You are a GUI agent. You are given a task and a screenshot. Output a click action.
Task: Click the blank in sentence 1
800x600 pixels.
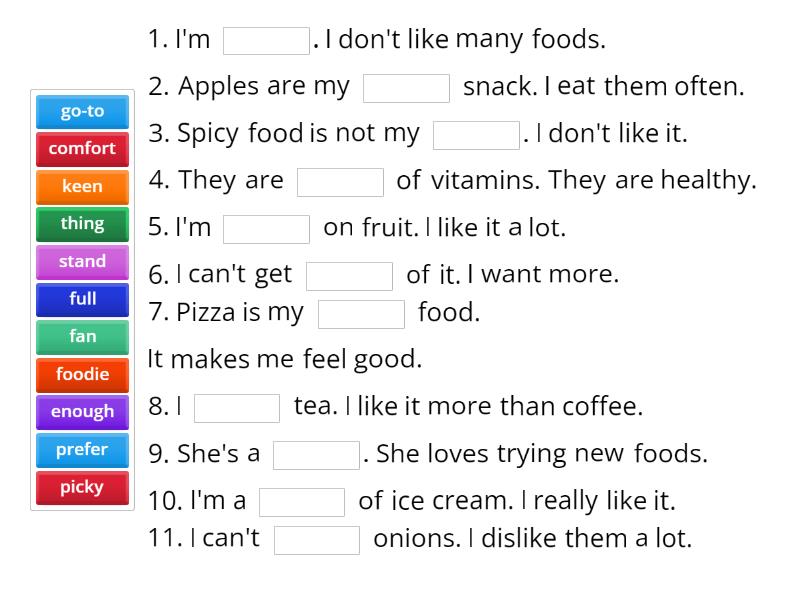click(265, 39)
